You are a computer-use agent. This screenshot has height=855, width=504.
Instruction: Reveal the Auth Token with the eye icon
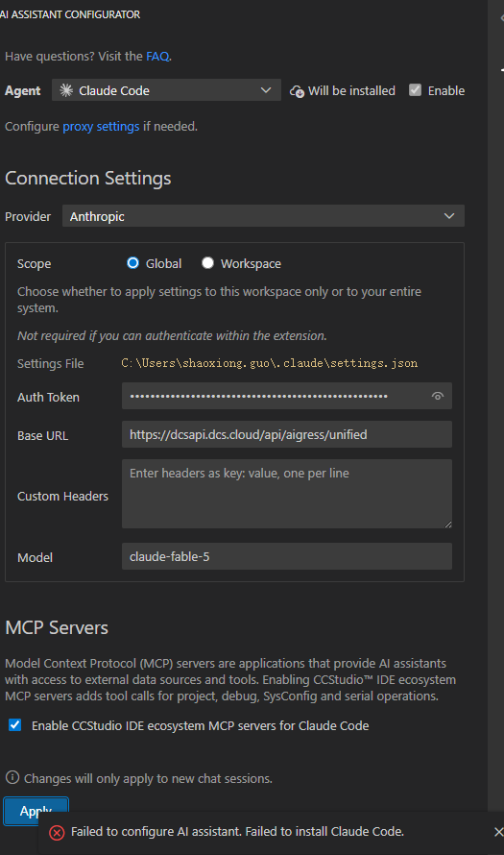tap(437, 396)
